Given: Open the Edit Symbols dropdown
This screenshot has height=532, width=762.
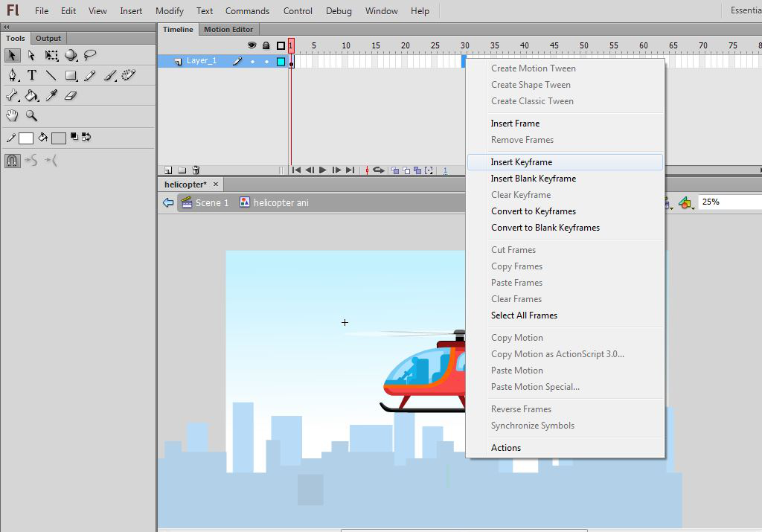Looking at the screenshot, I should (x=686, y=202).
